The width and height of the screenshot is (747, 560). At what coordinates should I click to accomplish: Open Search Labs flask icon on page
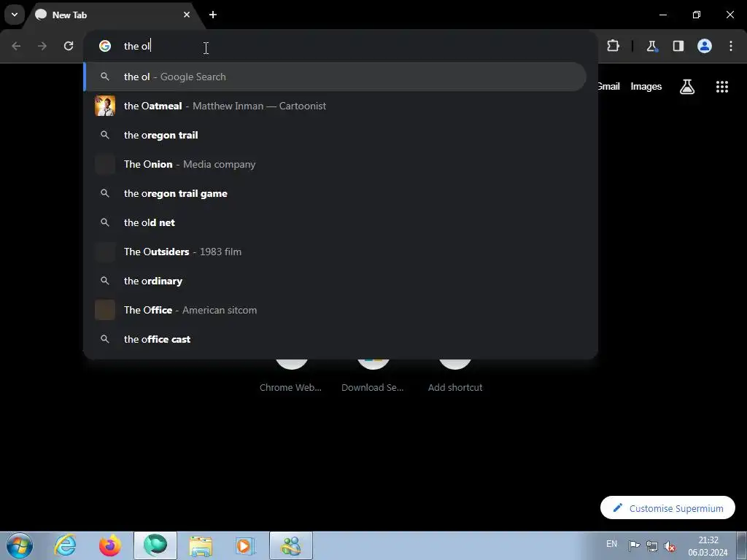(x=687, y=86)
